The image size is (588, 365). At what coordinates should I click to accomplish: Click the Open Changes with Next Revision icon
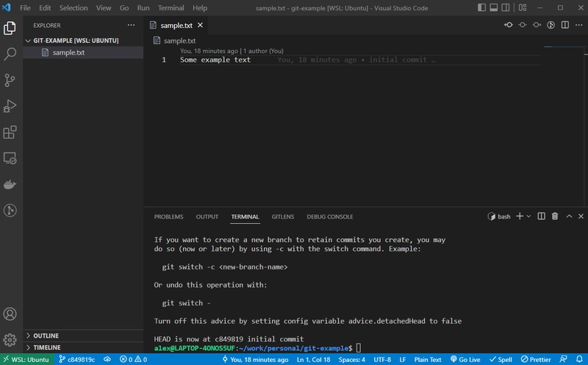tap(537, 25)
